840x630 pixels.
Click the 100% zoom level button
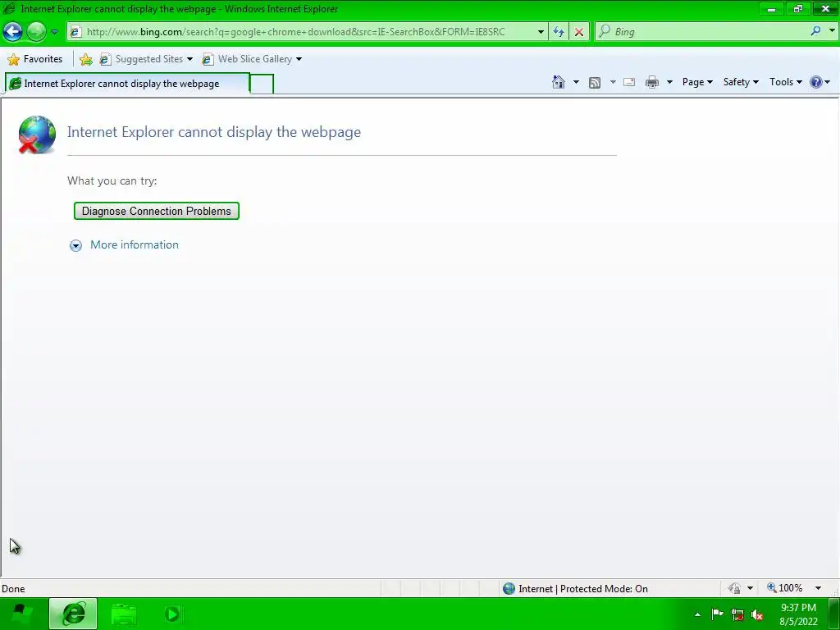785,588
